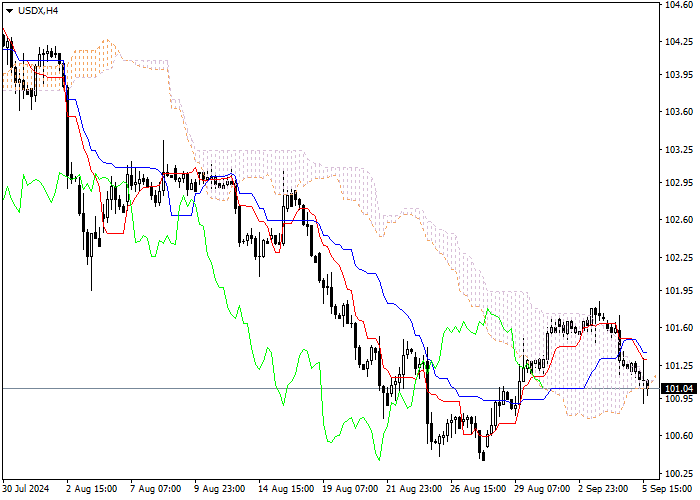Click the 102.60 price axis label
The image size is (700, 500).
(679, 220)
